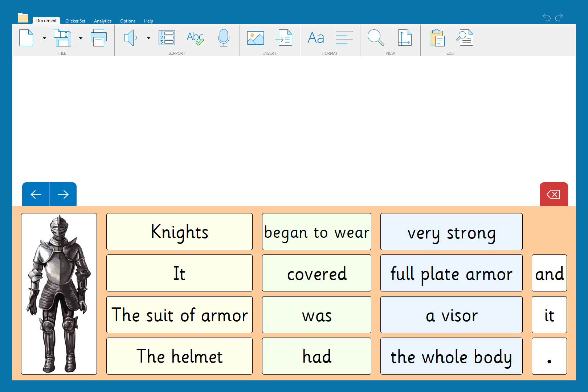This screenshot has width=588, height=392.
Task: Open the spell check Abc tool
Action: tap(195, 38)
